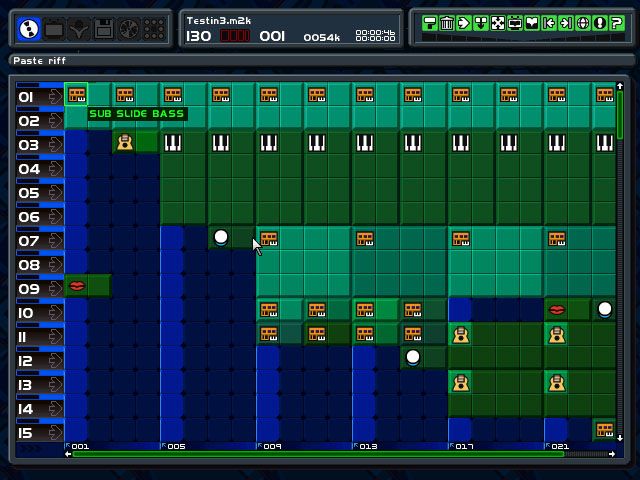This screenshot has width=640, height=480.
Task: Click bar marker 009 on the timeline
Action: (x=272, y=446)
